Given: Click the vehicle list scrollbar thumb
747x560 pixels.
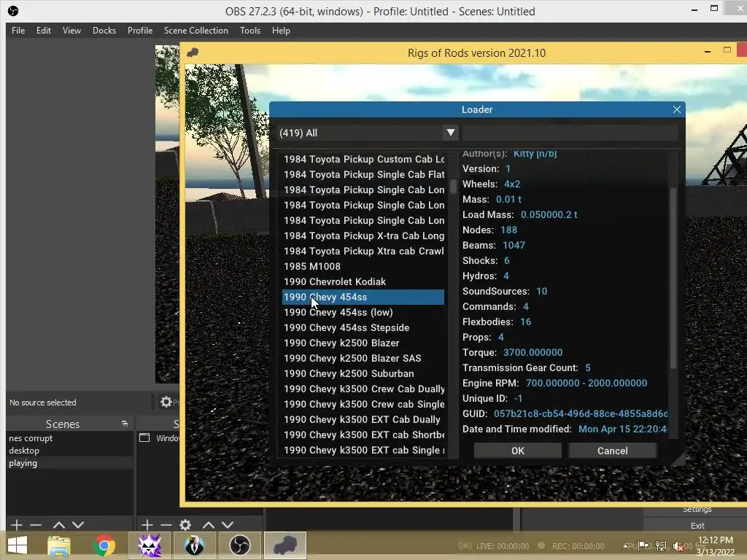Looking at the screenshot, I should pos(453,186).
